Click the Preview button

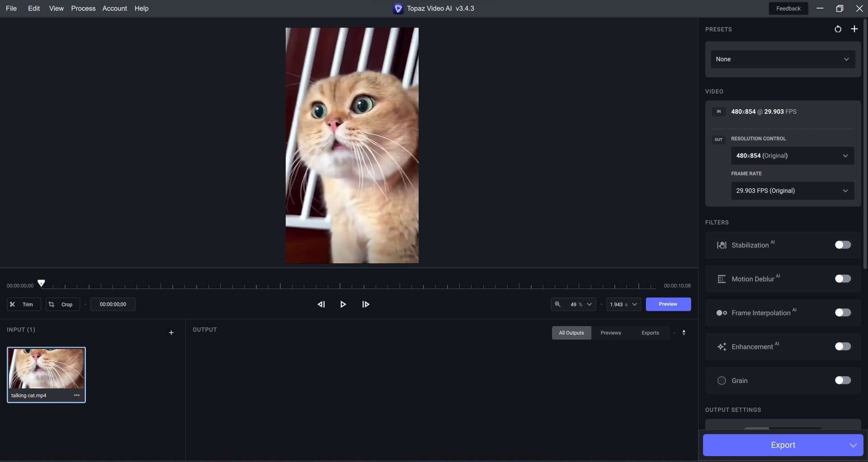pos(668,304)
